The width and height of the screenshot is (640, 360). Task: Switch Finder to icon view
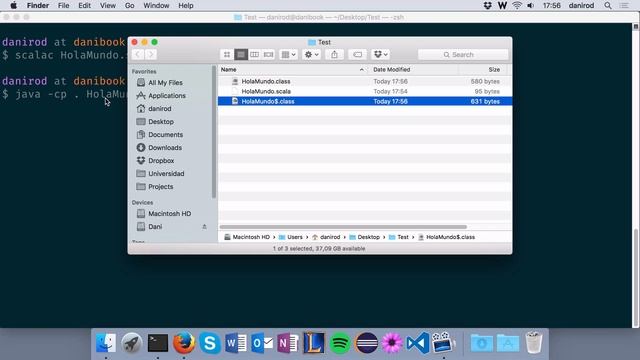pos(227,54)
